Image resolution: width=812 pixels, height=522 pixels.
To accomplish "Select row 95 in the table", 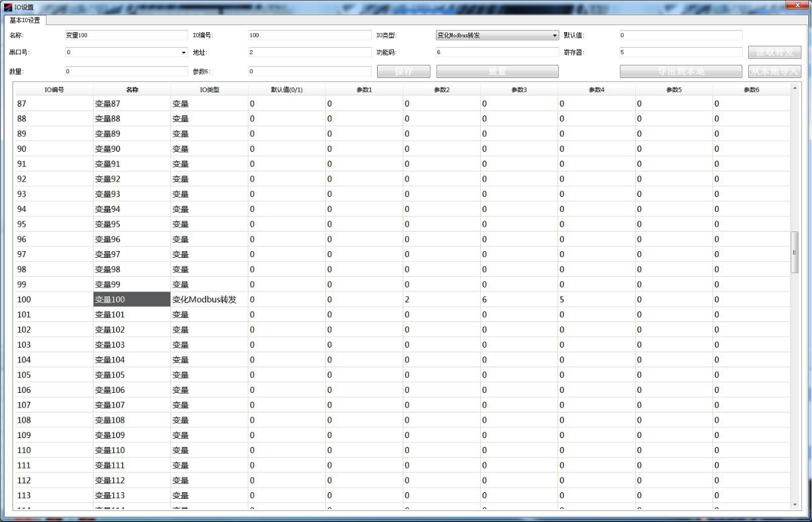I will [x=54, y=224].
